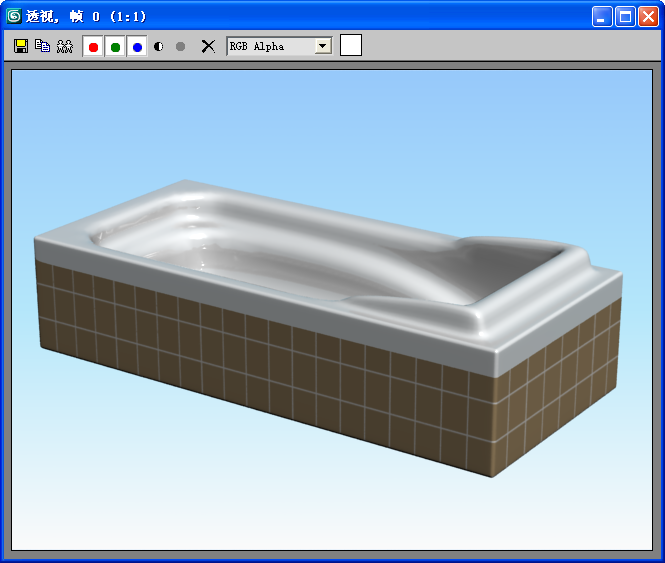The height and width of the screenshot is (563, 665).
Task: Expand the channel dropdown arrow
Action: [x=322, y=46]
